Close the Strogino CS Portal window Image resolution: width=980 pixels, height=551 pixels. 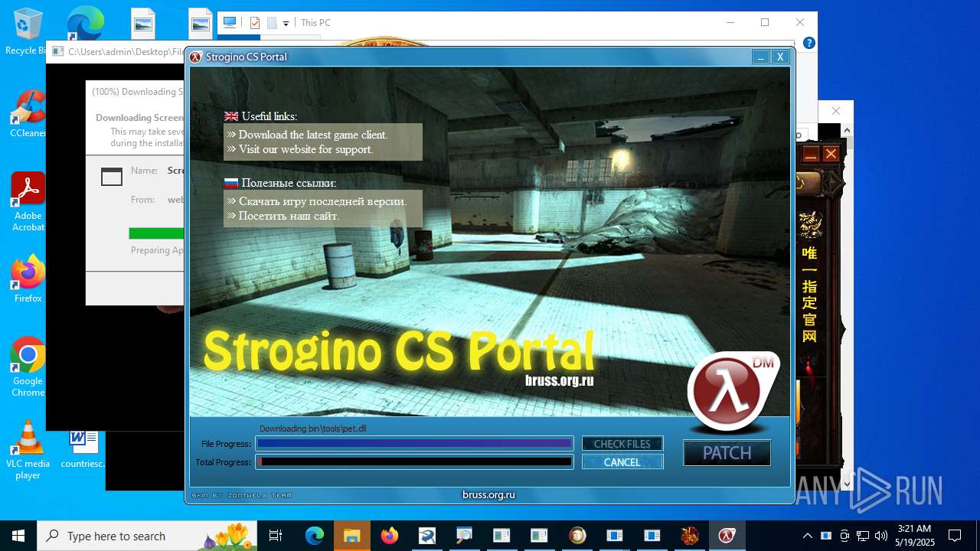(780, 57)
